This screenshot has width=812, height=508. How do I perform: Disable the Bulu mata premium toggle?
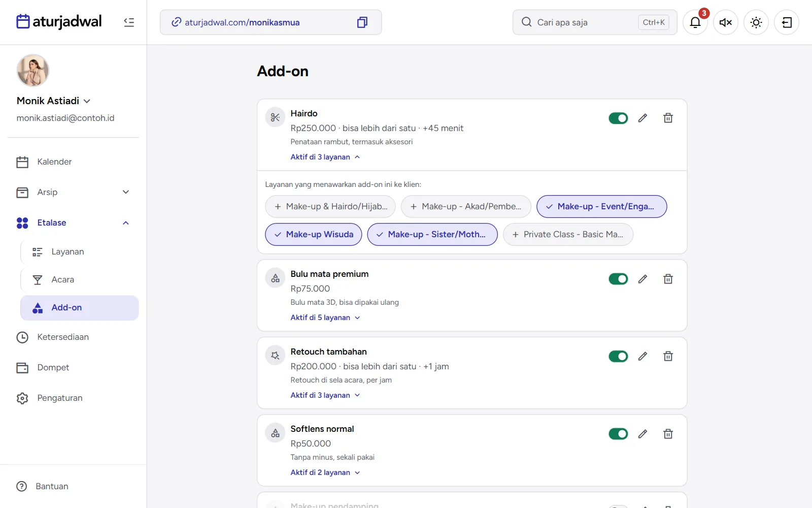[x=618, y=279]
